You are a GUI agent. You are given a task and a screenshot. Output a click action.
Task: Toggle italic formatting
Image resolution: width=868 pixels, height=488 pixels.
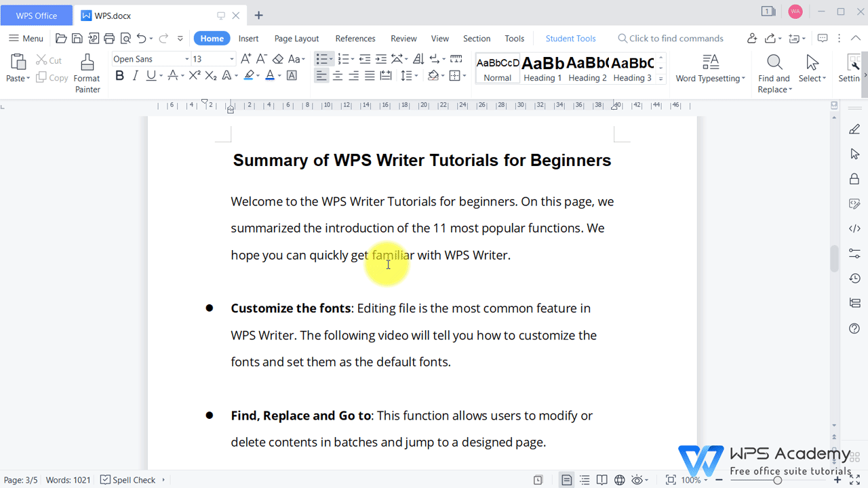[x=136, y=75]
